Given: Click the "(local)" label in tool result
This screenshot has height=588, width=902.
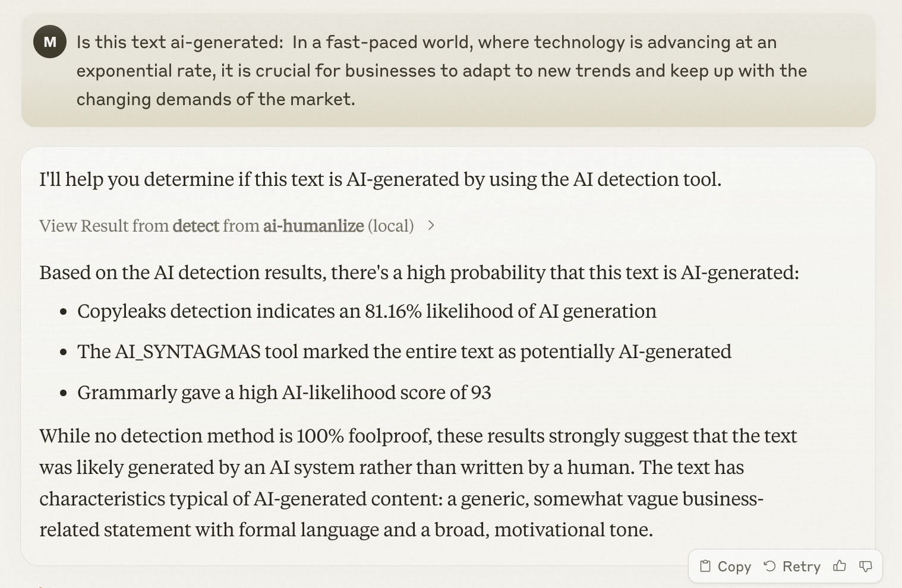Looking at the screenshot, I should click(x=390, y=226).
